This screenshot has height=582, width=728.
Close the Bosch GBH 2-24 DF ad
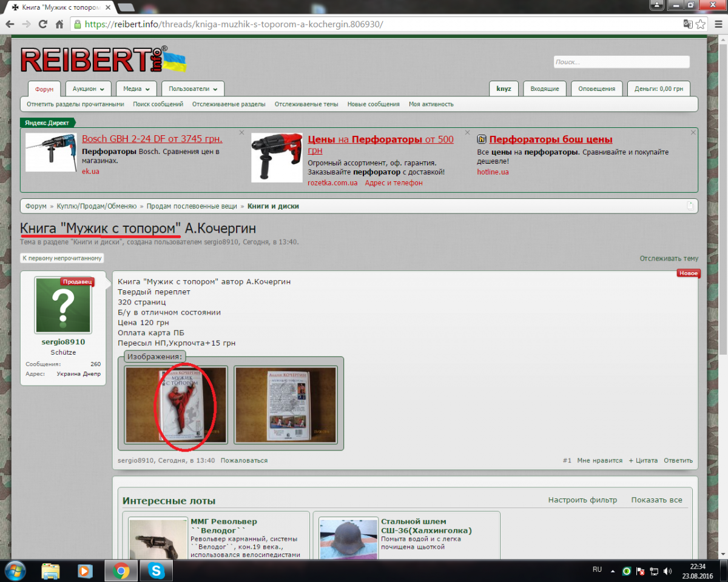tap(241, 132)
